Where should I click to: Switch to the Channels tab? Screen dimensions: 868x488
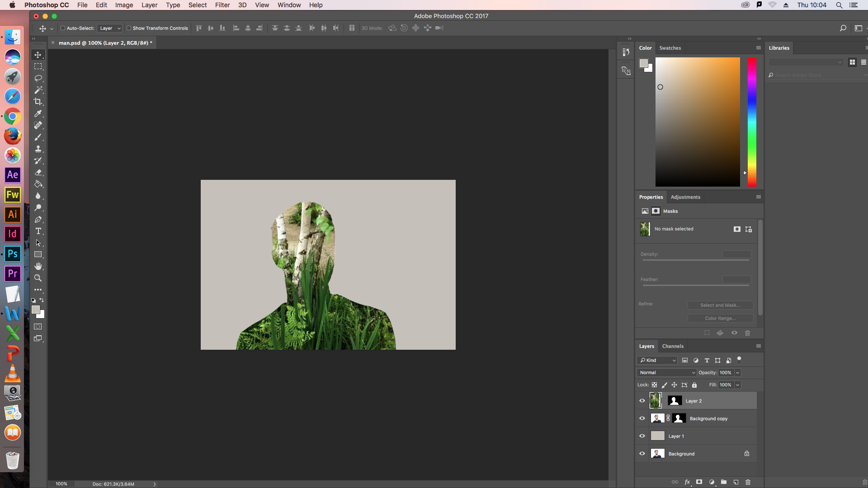click(x=673, y=346)
